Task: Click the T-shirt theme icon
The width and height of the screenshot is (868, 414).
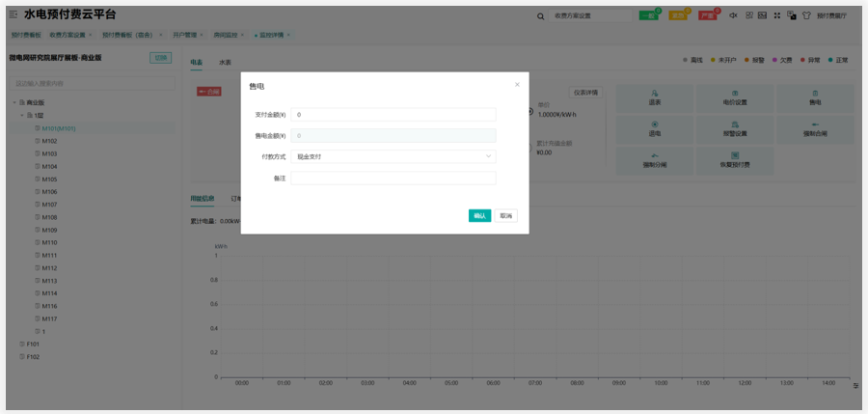Action: point(806,15)
